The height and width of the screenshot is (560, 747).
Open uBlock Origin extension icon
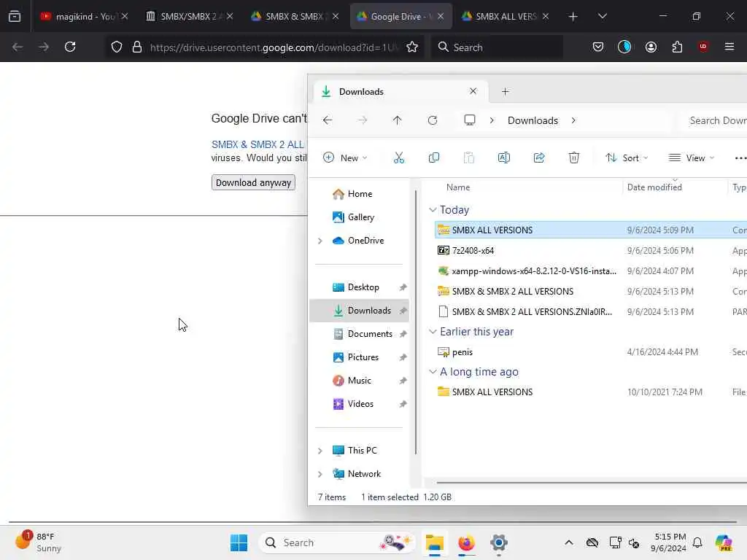pyautogui.click(x=703, y=47)
